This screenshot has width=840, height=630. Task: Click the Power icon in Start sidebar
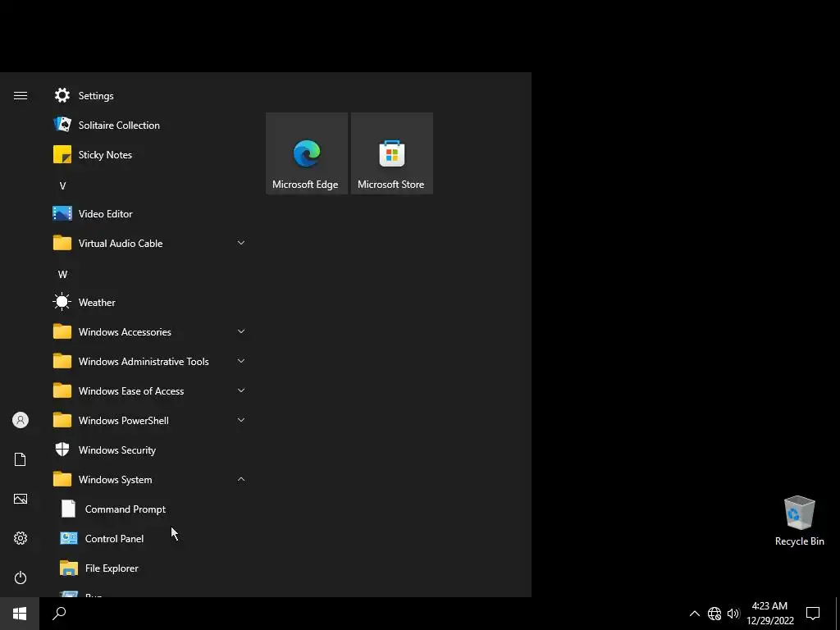tap(21, 577)
